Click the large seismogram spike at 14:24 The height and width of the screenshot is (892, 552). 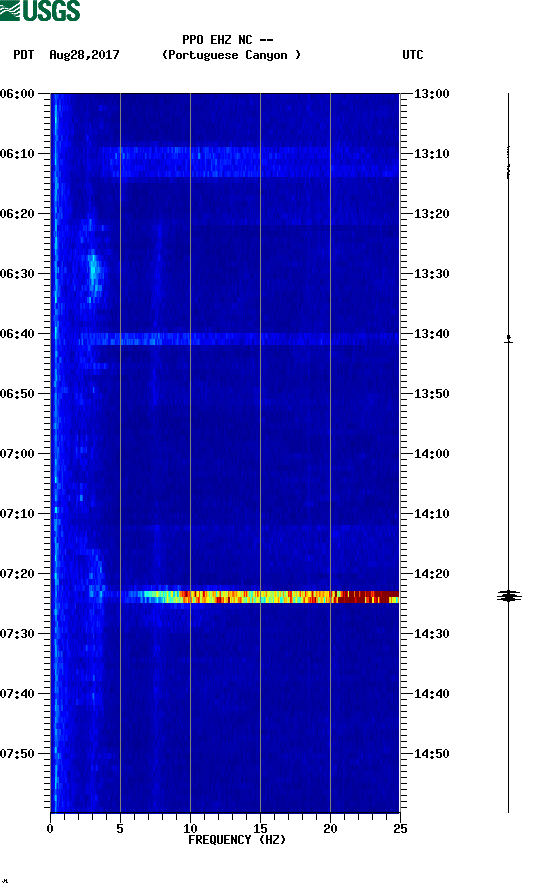tap(509, 596)
